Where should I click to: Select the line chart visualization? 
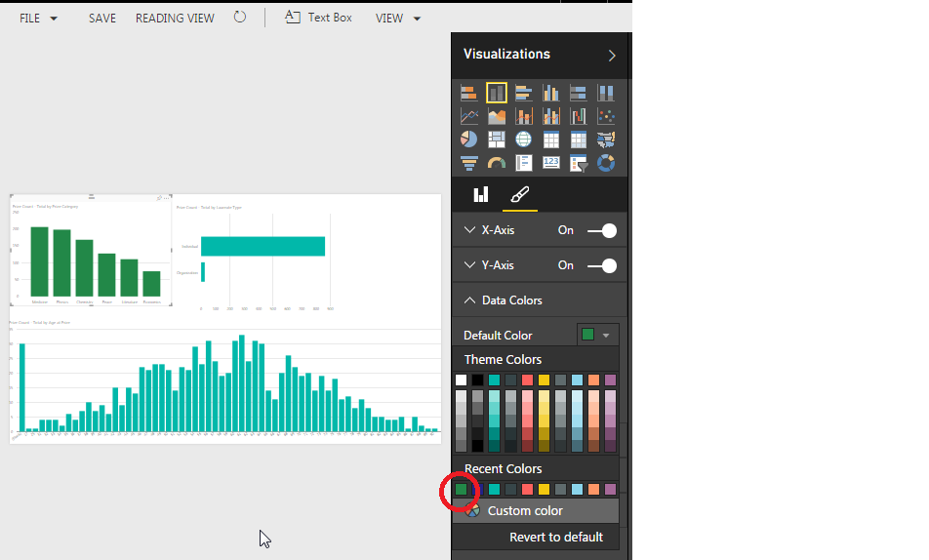coord(468,116)
